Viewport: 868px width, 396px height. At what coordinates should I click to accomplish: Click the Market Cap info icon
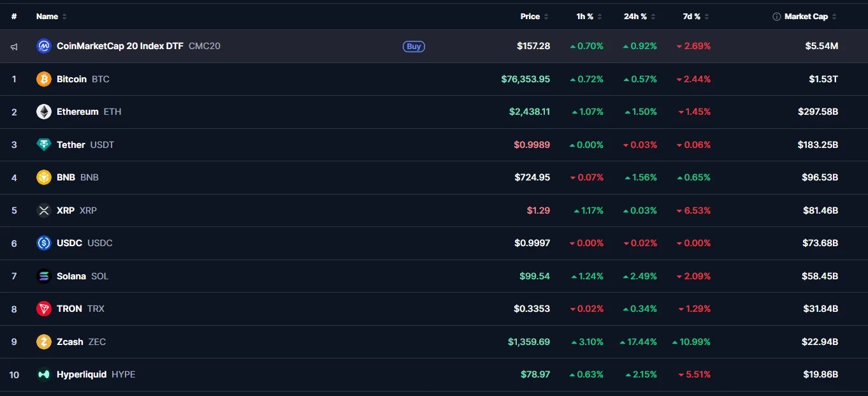coord(776,17)
